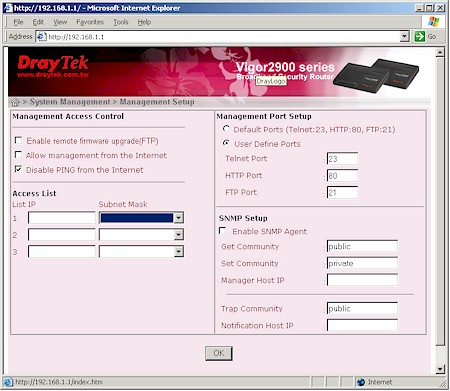Open the Edit menu
450x391 pixels.
pos(38,22)
